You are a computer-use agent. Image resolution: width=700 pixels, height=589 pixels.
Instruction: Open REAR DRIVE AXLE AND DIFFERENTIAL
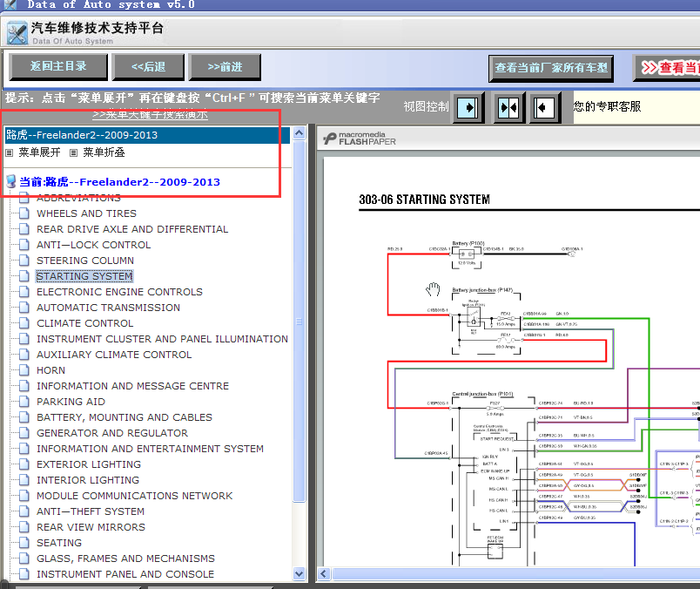pos(132,229)
